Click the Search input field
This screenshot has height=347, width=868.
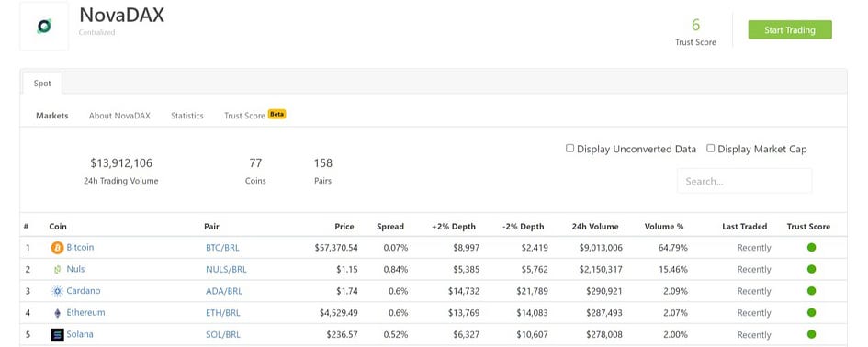coord(745,181)
